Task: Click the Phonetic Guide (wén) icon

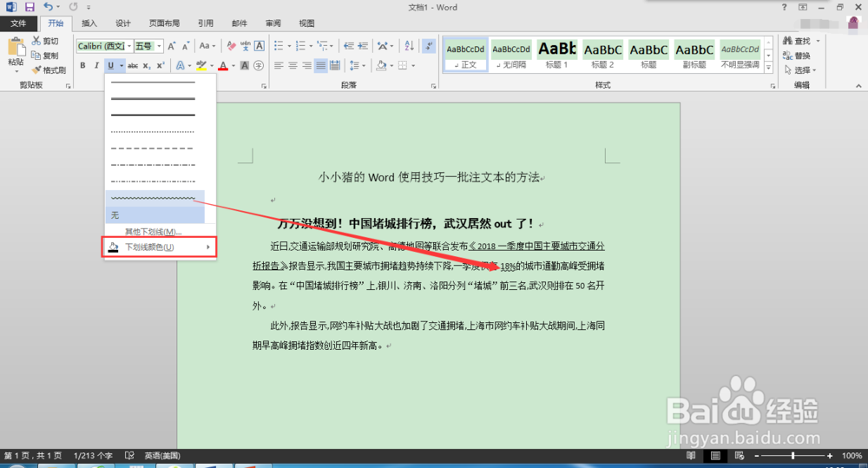Action: (x=246, y=46)
